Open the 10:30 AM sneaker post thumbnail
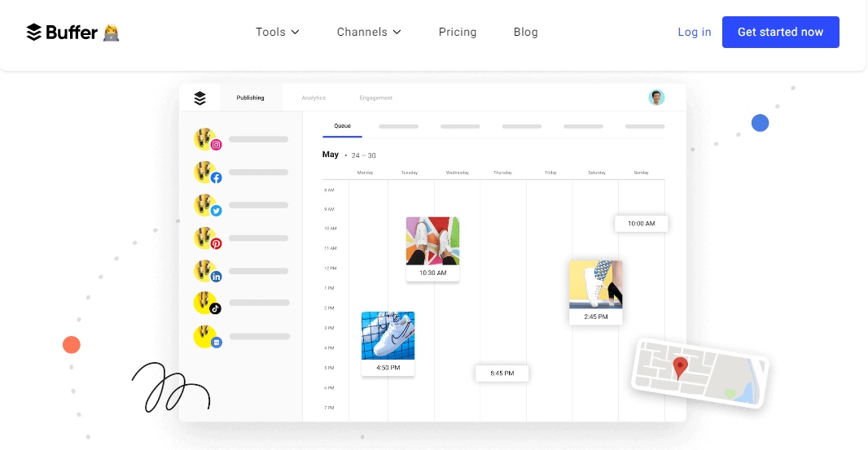Viewport: 868px width, 450px height. (x=433, y=242)
